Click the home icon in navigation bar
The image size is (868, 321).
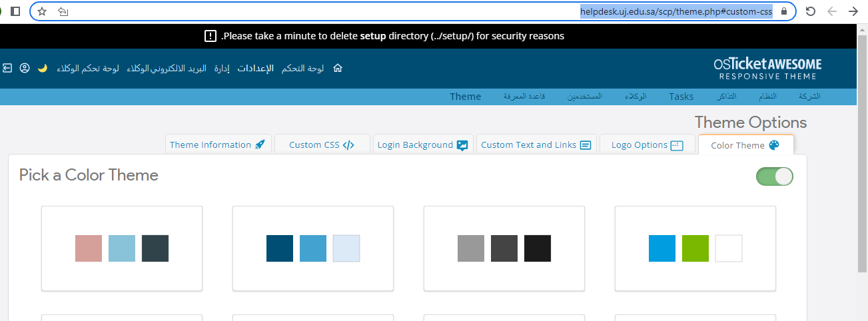[337, 68]
